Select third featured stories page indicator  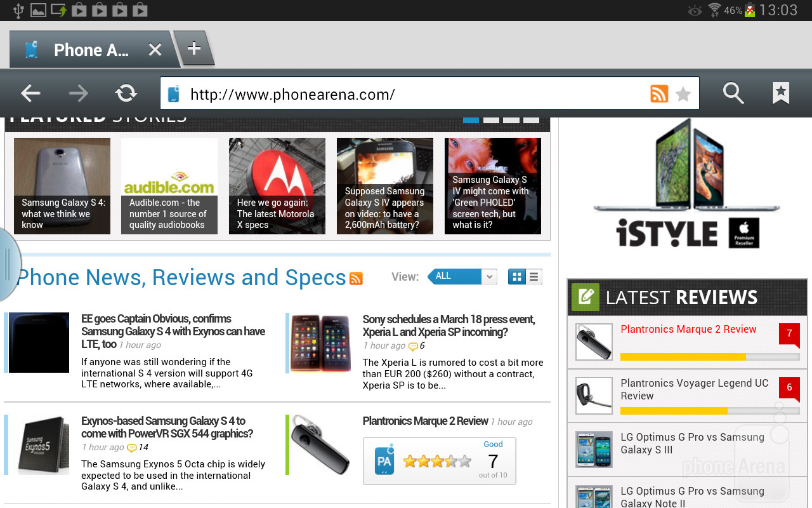point(511,119)
